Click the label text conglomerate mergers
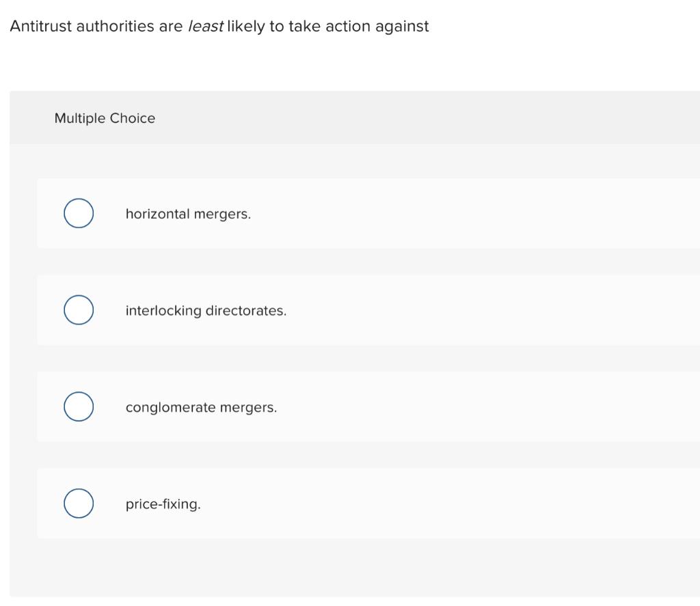 coord(201,407)
